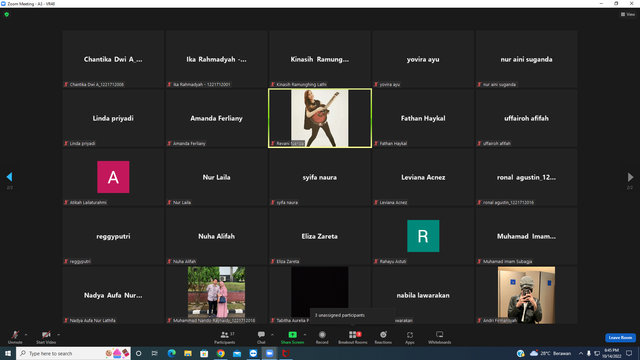Open Google Chrome from taskbar
This screenshot has width=640, height=360.
pos(220,353)
